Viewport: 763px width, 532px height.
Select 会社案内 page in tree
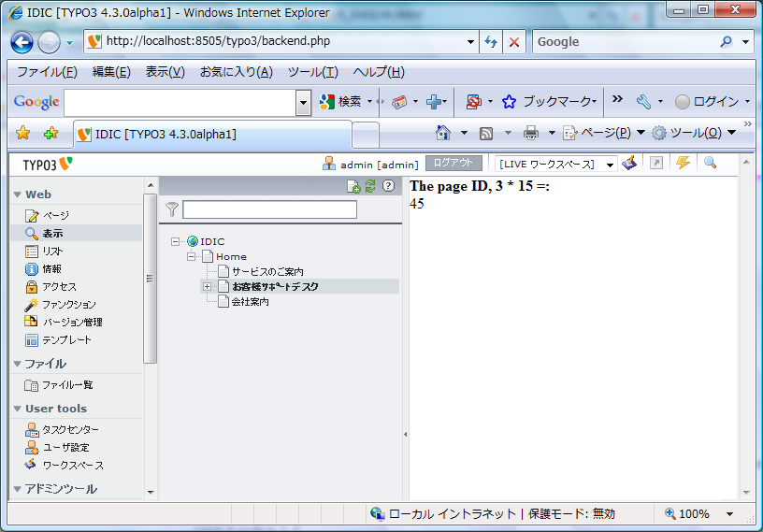(x=250, y=302)
